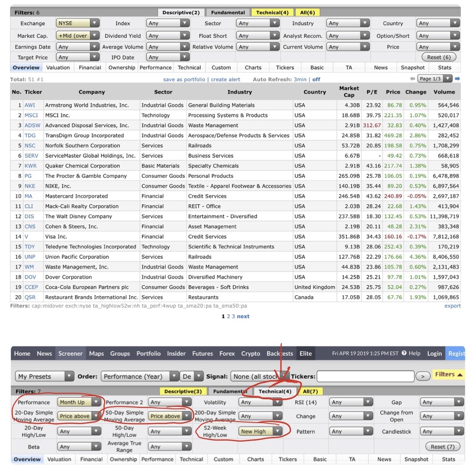
Task: Click the Reset (6) button
Action: tap(440, 57)
